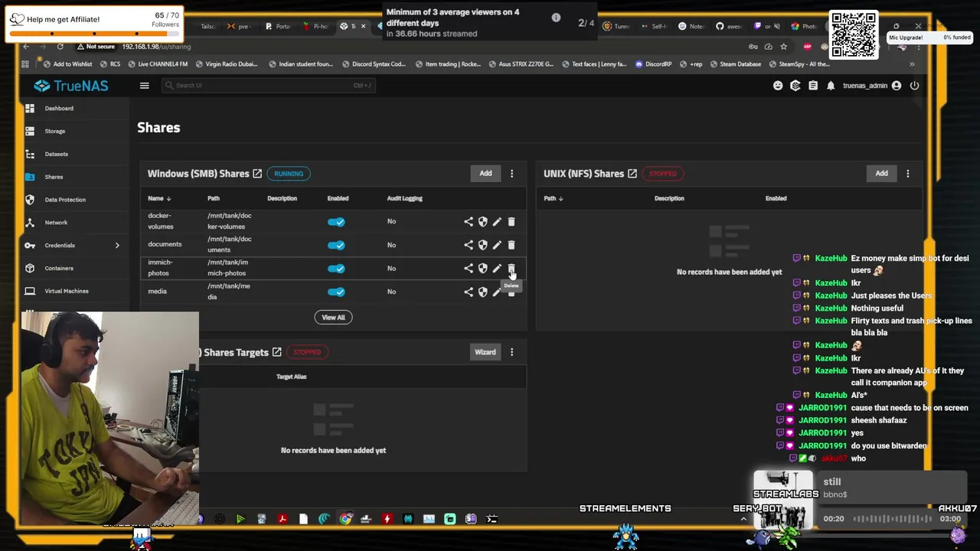Open Virgin Radio Dubai bookmark
The height and width of the screenshot is (551, 980).
227,64
